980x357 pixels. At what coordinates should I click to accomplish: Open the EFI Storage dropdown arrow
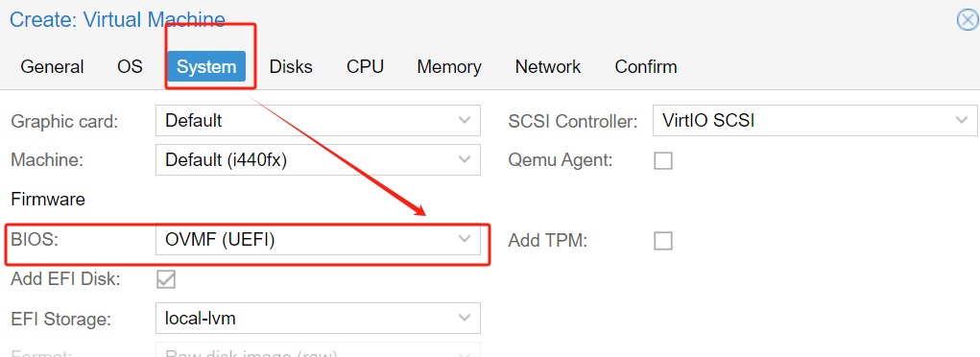click(x=465, y=319)
